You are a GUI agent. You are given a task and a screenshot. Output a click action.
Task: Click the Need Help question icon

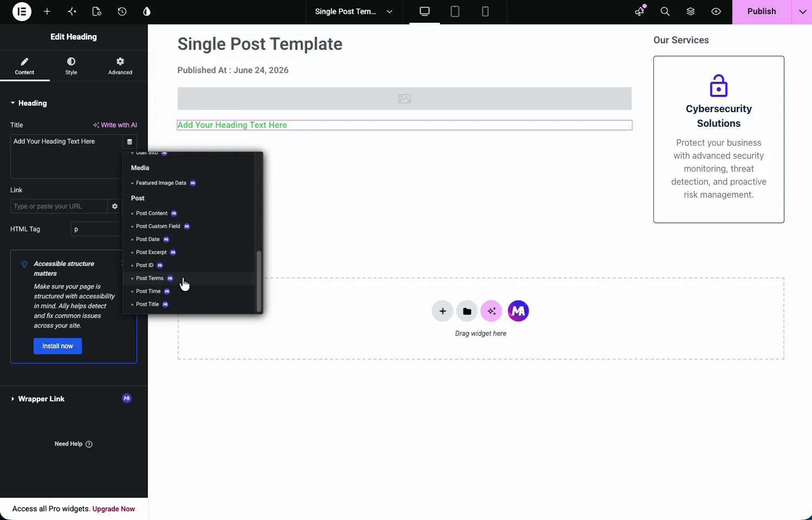89,444
